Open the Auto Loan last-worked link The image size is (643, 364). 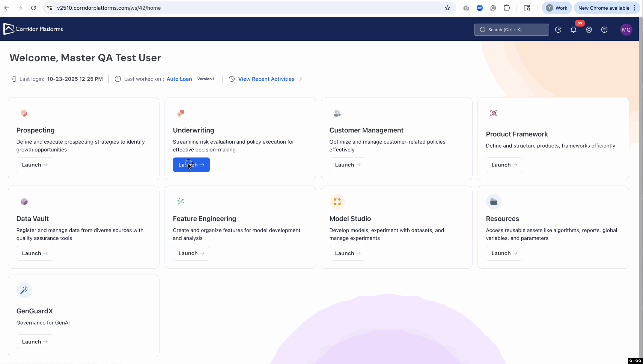179,79
